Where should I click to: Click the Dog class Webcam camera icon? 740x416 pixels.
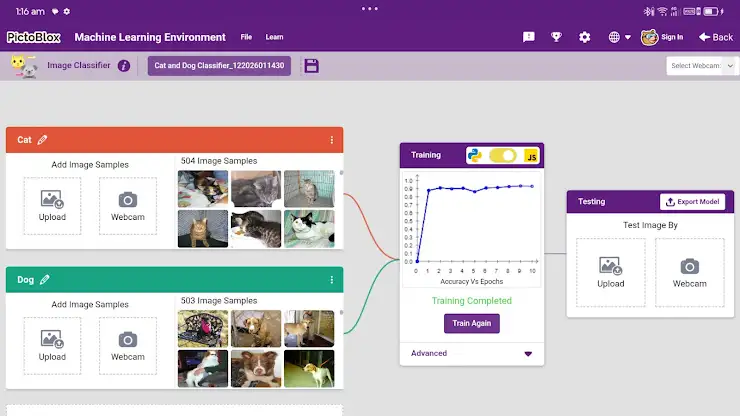point(128,340)
